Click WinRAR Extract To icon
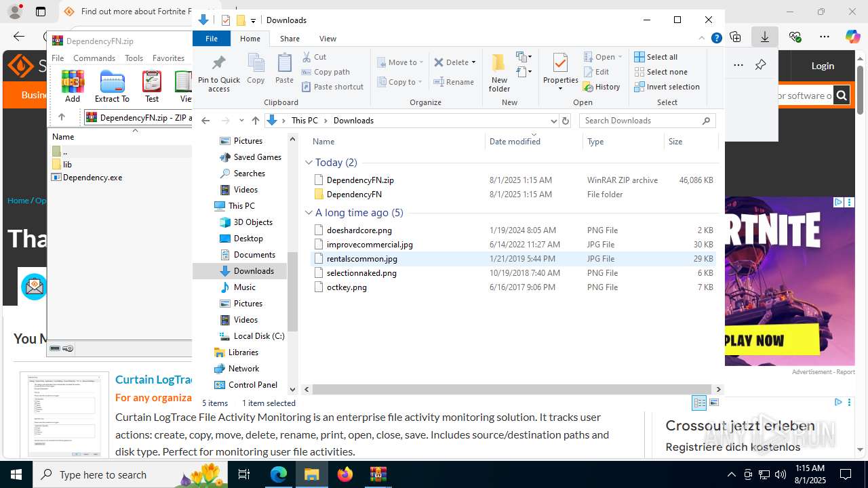 click(112, 86)
